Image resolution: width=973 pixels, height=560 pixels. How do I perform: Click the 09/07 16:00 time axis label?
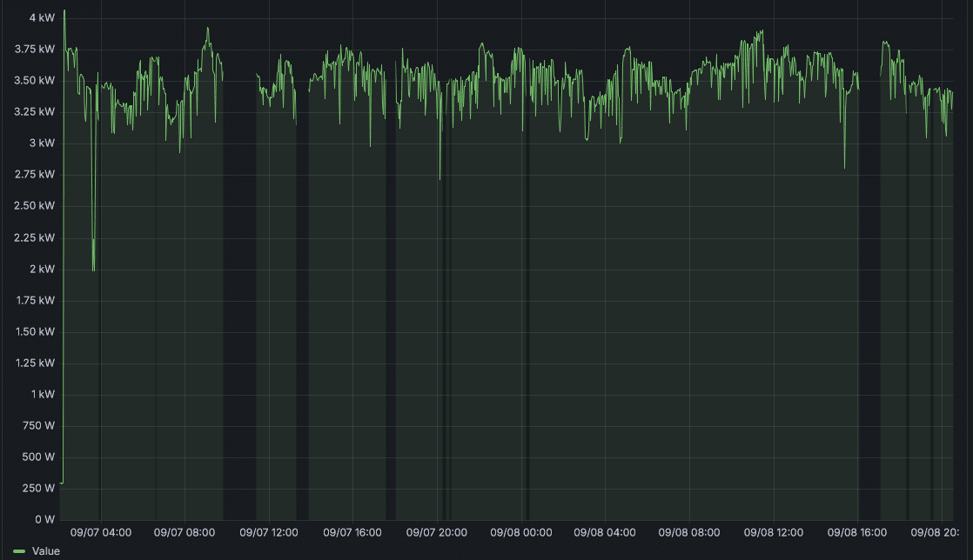(352, 532)
